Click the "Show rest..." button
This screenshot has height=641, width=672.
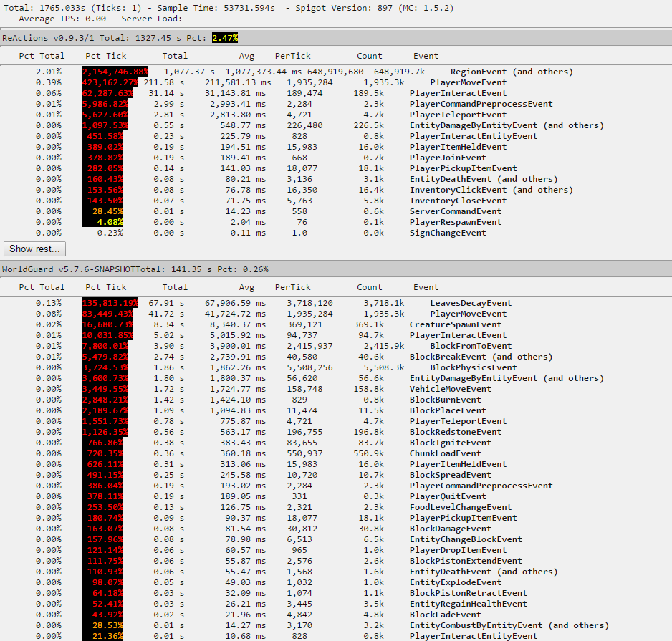tap(34, 249)
